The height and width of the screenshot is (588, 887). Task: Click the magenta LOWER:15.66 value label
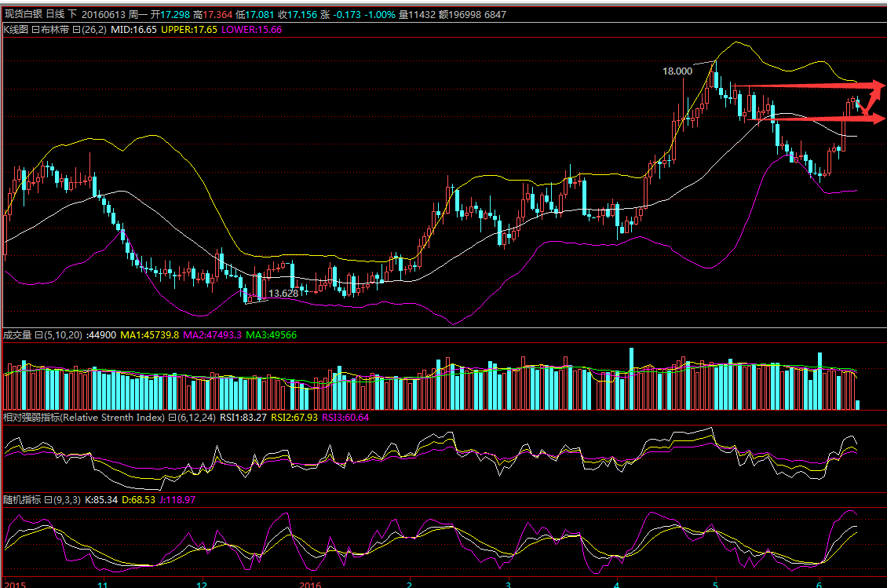252,29
